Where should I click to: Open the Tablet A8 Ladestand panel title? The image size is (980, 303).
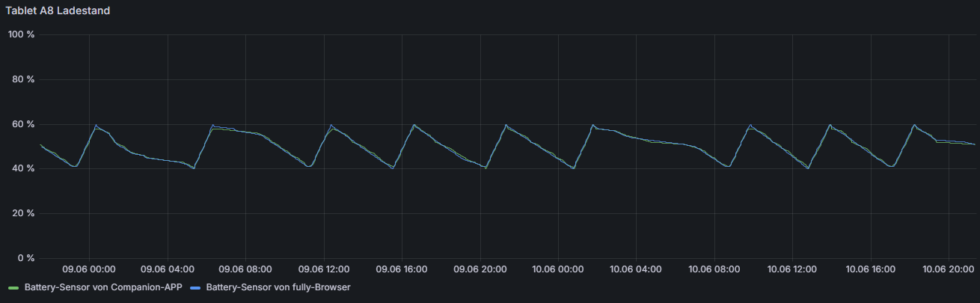click(x=58, y=10)
